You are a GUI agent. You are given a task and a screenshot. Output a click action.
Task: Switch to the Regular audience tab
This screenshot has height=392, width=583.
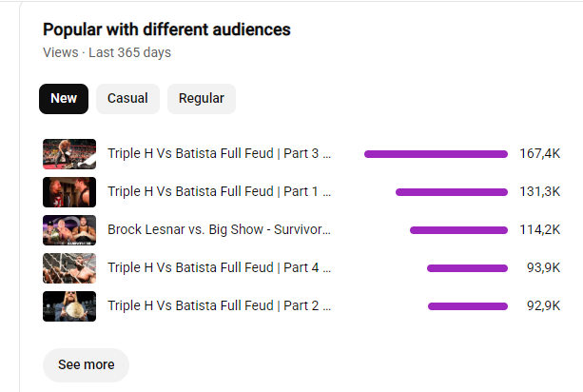202,99
